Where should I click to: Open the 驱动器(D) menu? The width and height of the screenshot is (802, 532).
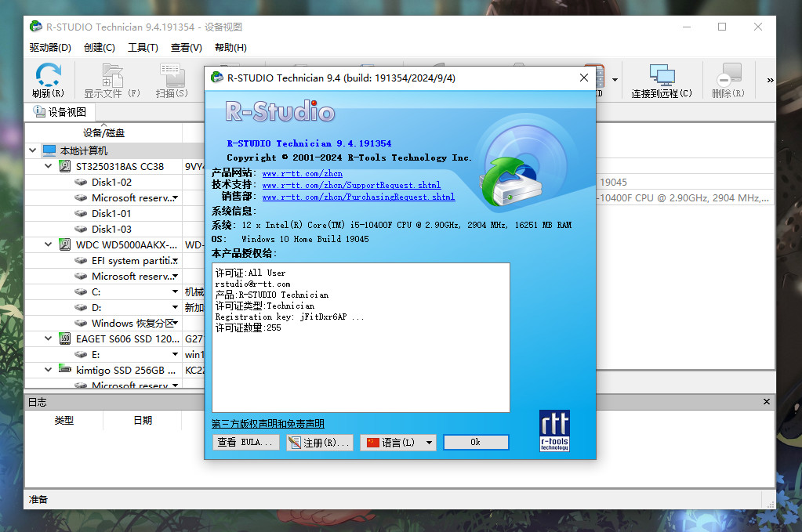tap(50, 48)
